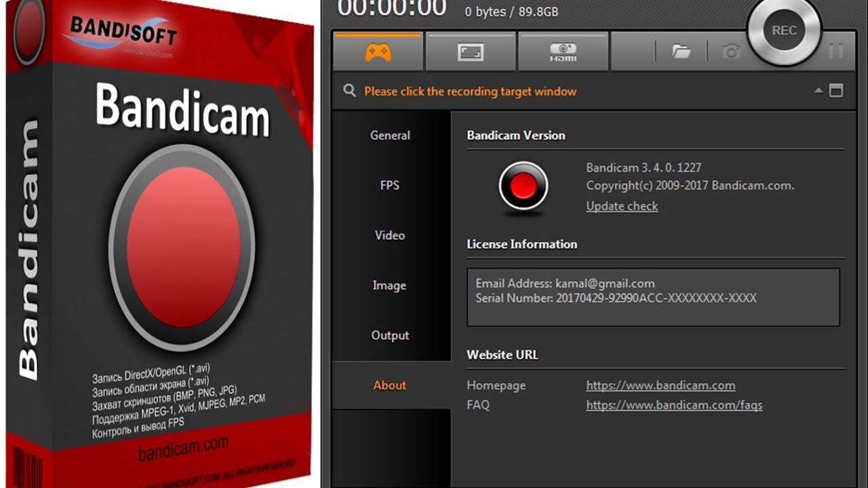This screenshot has height=488, width=868.
Task: Click the 'Please click the recording target window' text
Action: [470, 91]
